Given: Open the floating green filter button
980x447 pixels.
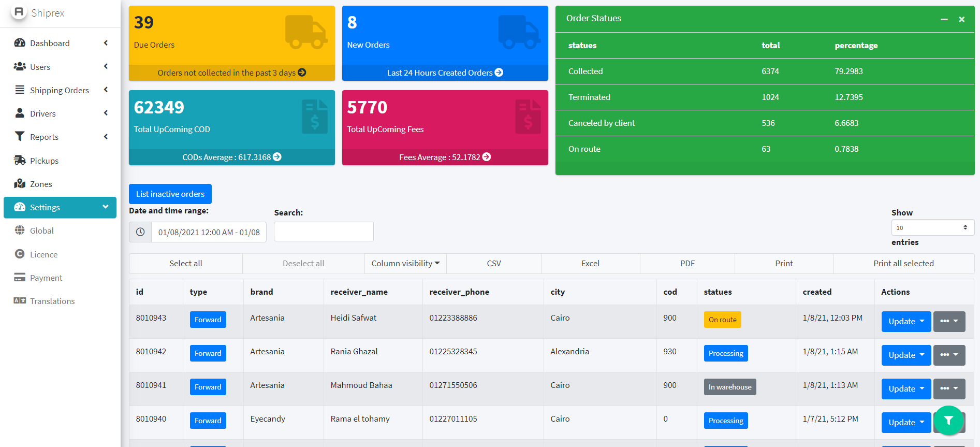Looking at the screenshot, I should tap(948, 421).
